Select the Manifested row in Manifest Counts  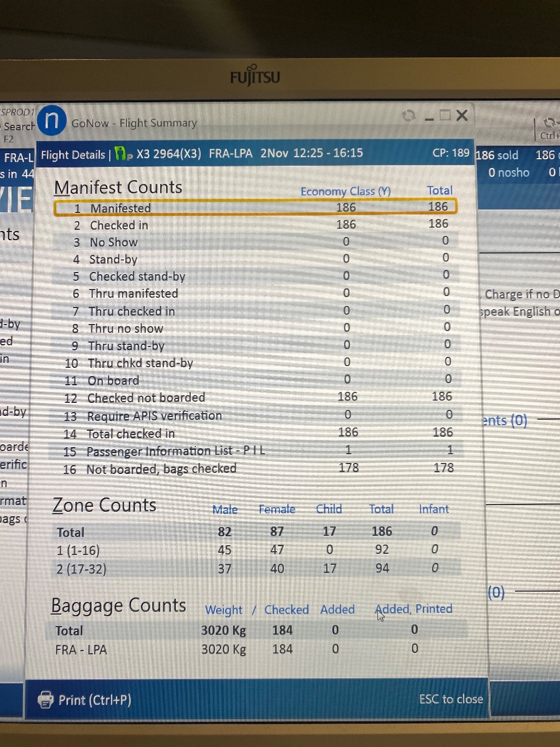click(255, 207)
